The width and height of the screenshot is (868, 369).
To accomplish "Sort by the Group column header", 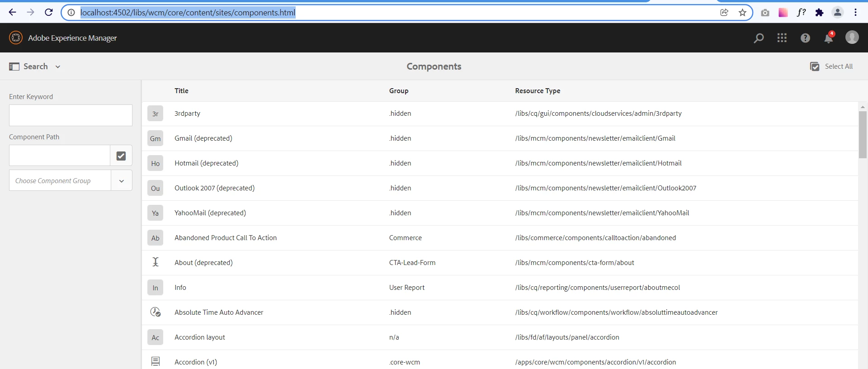I will [399, 90].
